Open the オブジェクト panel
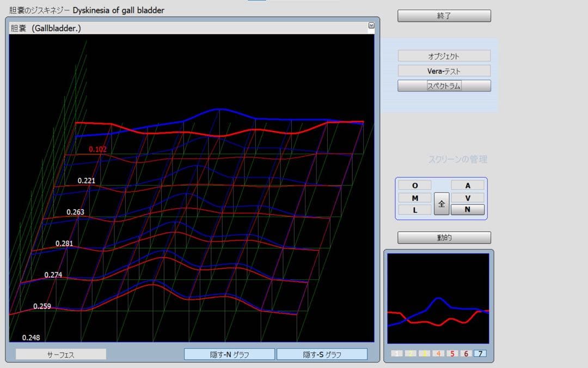Viewport: 588px width, 368px height. [x=444, y=56]
